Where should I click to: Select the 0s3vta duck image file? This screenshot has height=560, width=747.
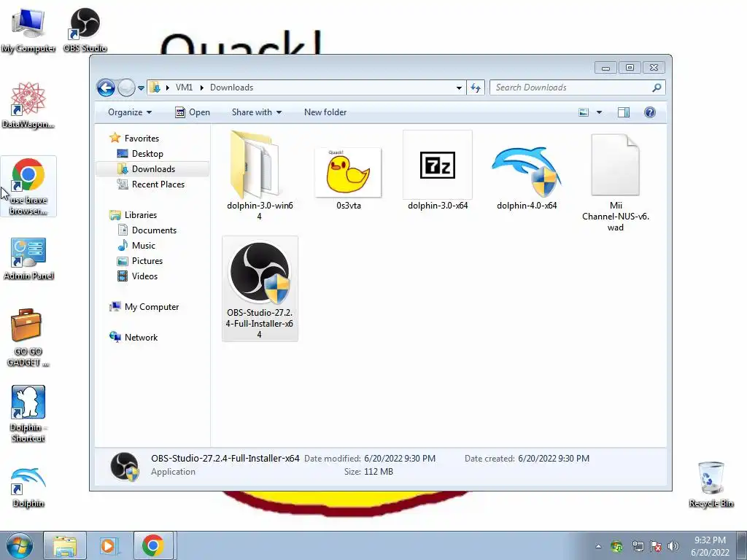tap(348, 179)
